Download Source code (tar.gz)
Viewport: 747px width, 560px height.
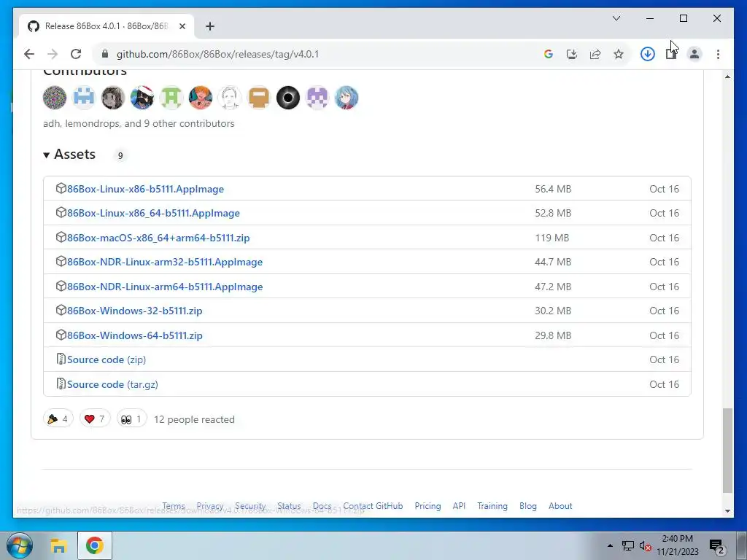coord(112,384)
